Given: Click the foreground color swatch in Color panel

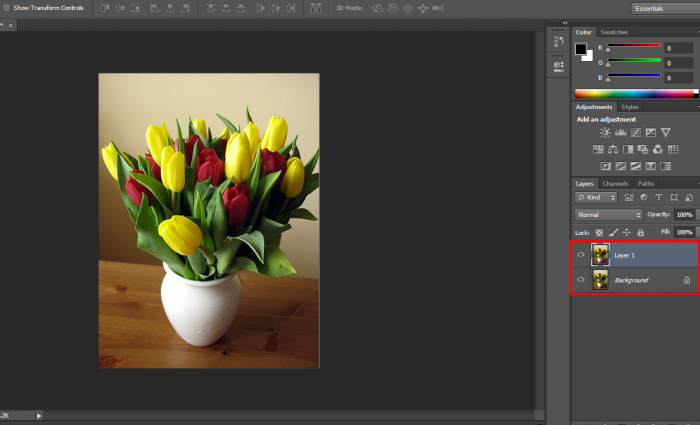Looking at the screenshot, I should click(x=581, y=48).
